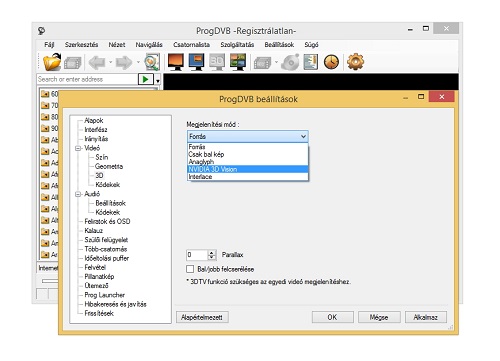The height and width of the screenshot is (361, 500).
Task: Select Hibakeresés és javítás tree item
Action: point(115,304)
